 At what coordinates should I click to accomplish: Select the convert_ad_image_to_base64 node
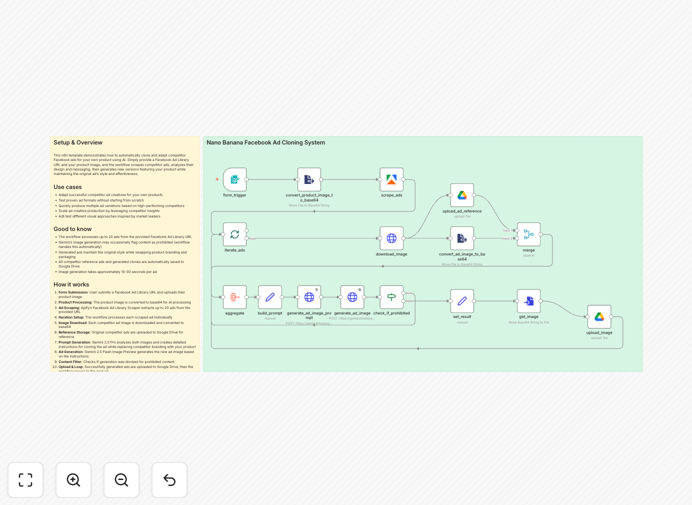pyautogui.click(x=462, y=238)
